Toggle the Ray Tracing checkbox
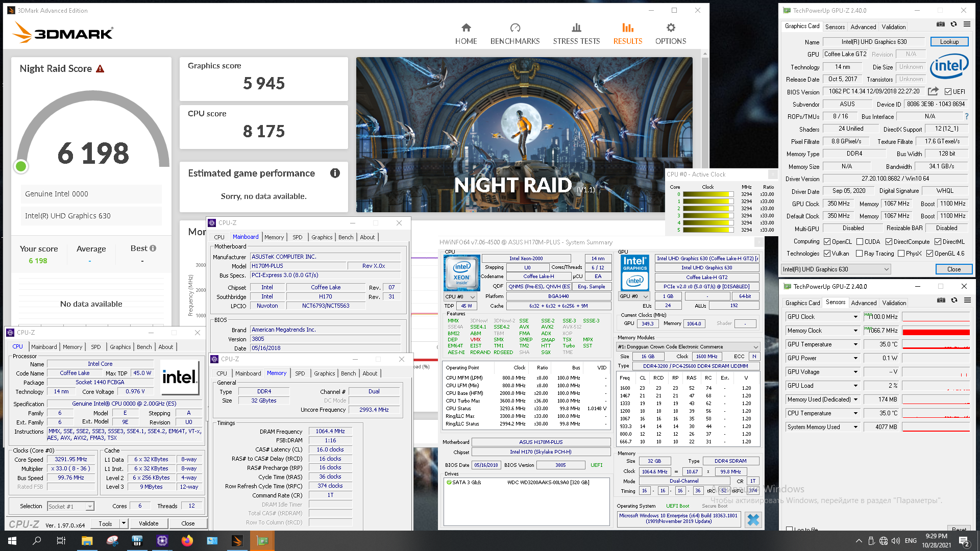The width and height of the screenshot is (980, 551). tap(859, 254)
